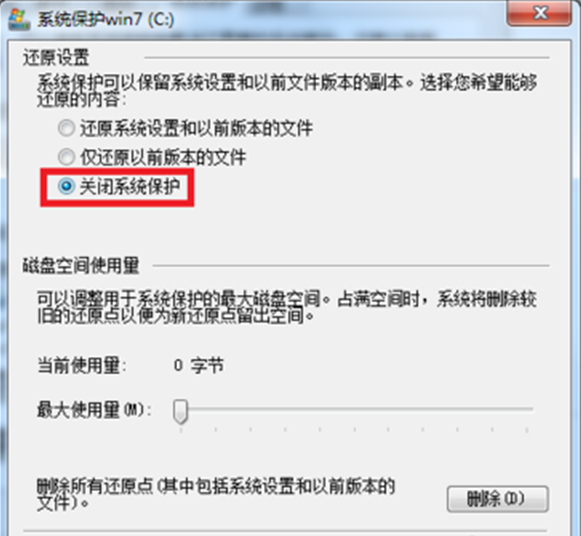The width and height of the screenshot is (581, 536).
Task: Close the 系统保护win7 (C:) dialog
Action: point(539,13)
